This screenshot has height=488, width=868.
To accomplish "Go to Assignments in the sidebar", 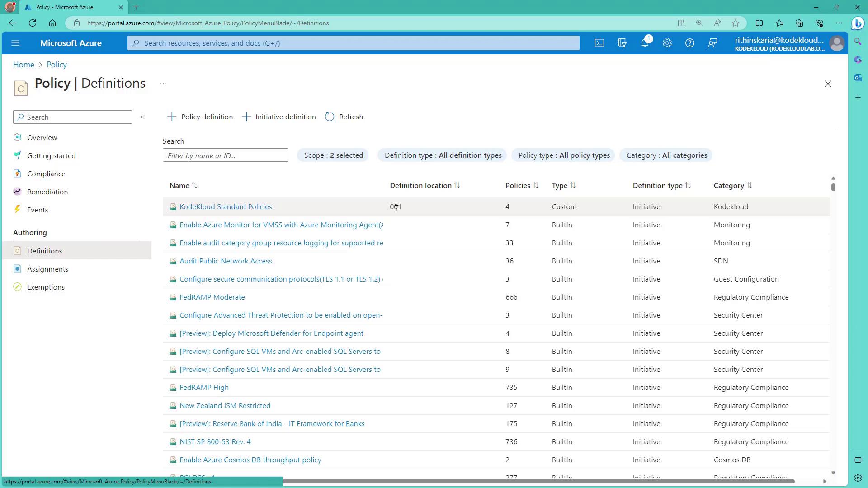I will tap(47, 269).
